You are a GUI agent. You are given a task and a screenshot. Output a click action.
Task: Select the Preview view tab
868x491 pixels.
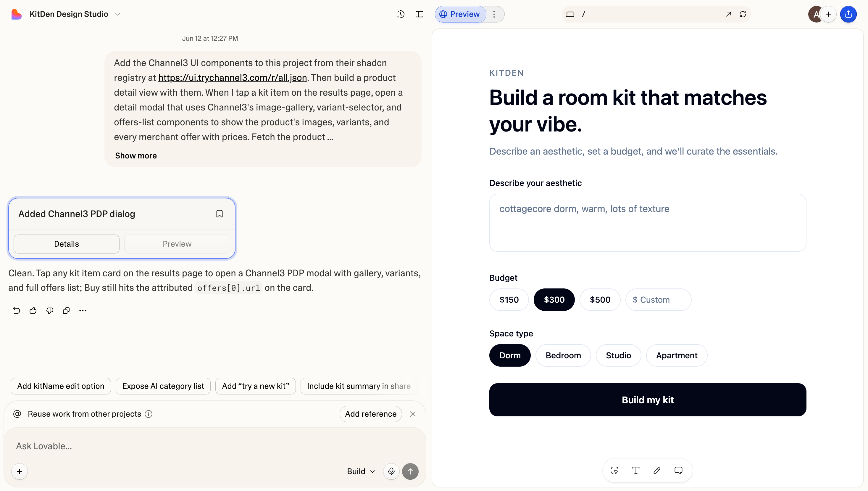pyautogui.click(x=460, y=14)
